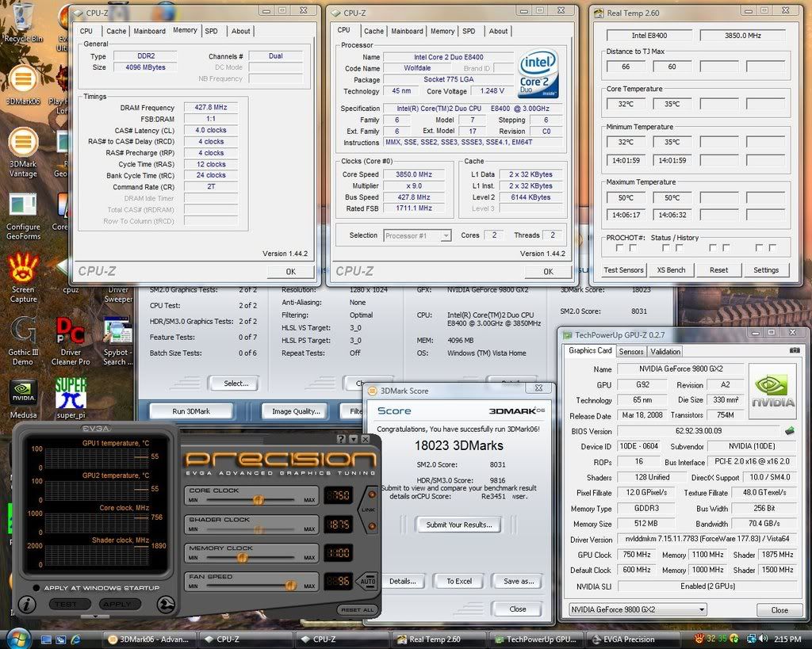Viewport: 812px width, 649px height.
Task: Switch to Cache tab in the CPU-Z processor window
Action: click(373, 31)
